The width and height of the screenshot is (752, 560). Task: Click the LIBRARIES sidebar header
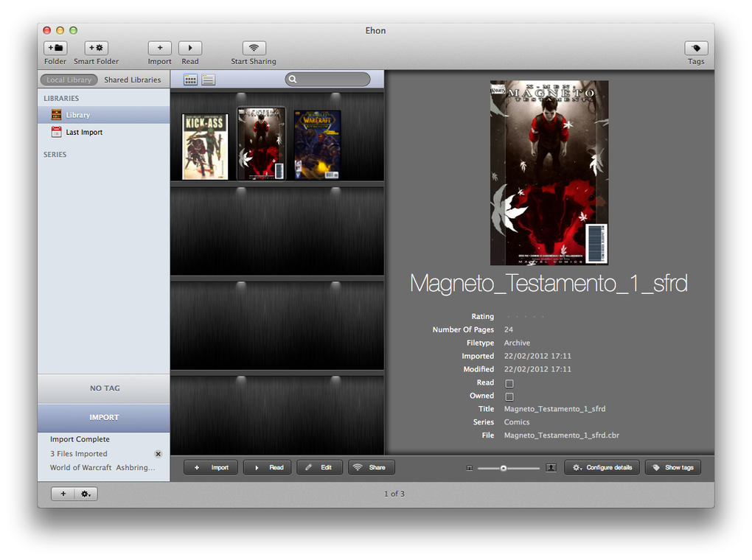click(x=61, y=98)
